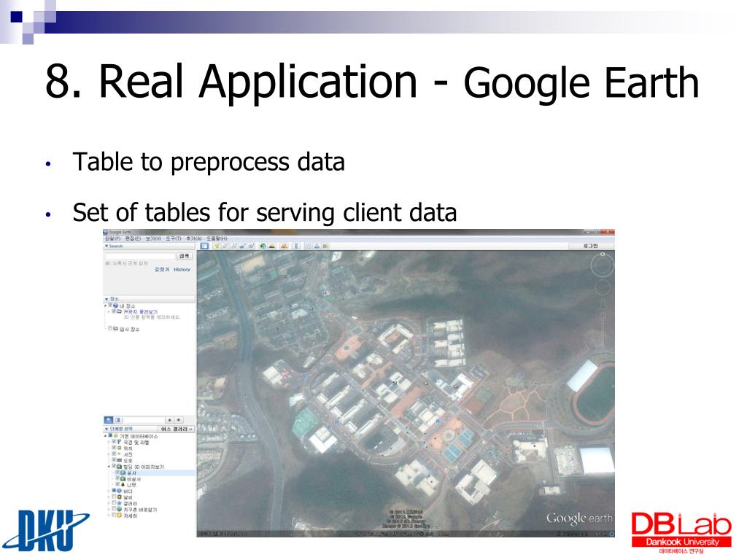Select the Add Path tool
The image size is (747, 560).
233,246
